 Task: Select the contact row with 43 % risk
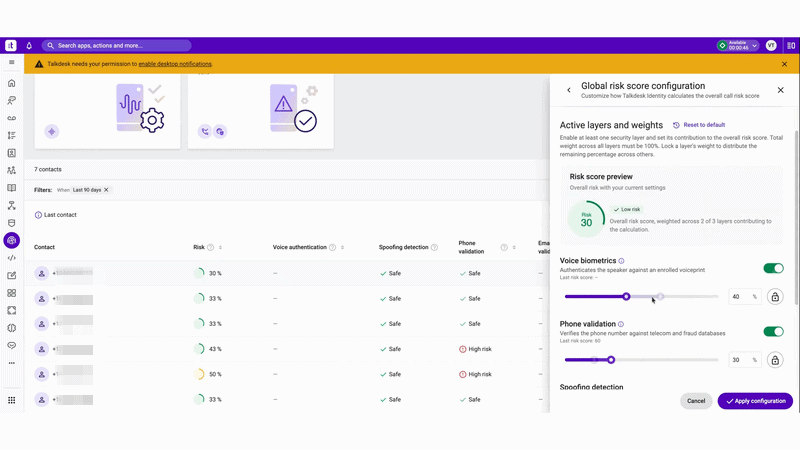(x=287, y=349)
